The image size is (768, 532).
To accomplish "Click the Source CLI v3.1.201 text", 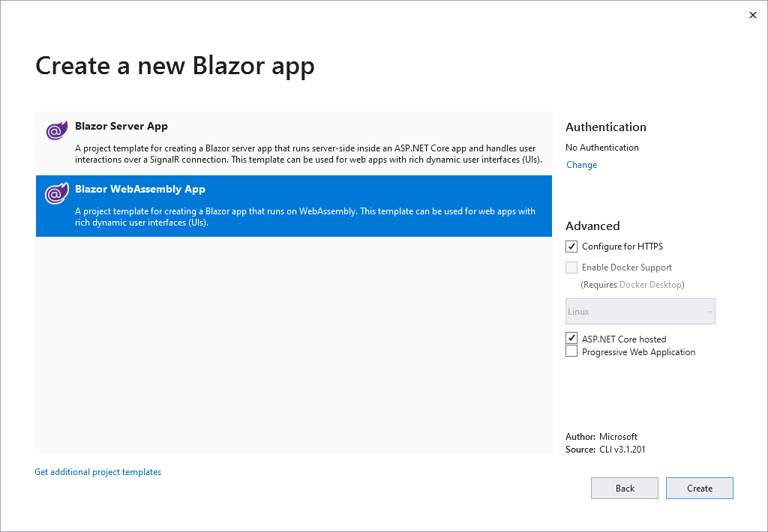I will [x=605, y=450].
